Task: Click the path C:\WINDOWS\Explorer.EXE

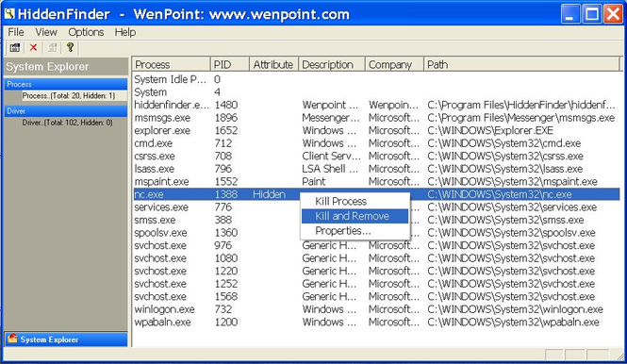Action: (490, 130)
